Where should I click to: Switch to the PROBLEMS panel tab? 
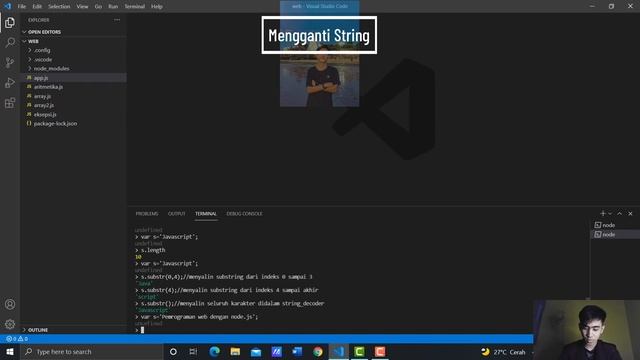147,213
